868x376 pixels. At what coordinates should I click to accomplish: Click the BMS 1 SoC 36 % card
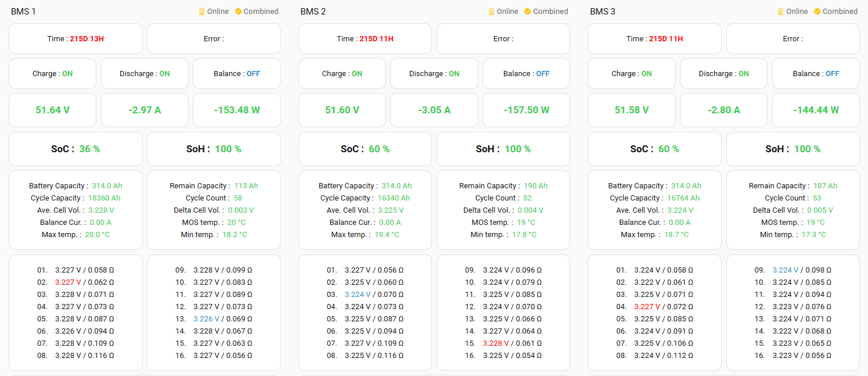[x=75, y=149]
